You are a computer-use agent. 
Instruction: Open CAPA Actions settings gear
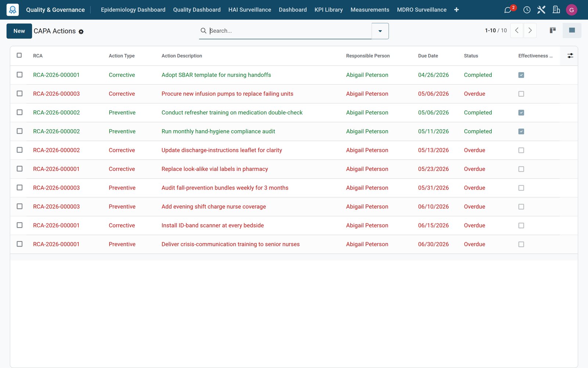[81, 32]
